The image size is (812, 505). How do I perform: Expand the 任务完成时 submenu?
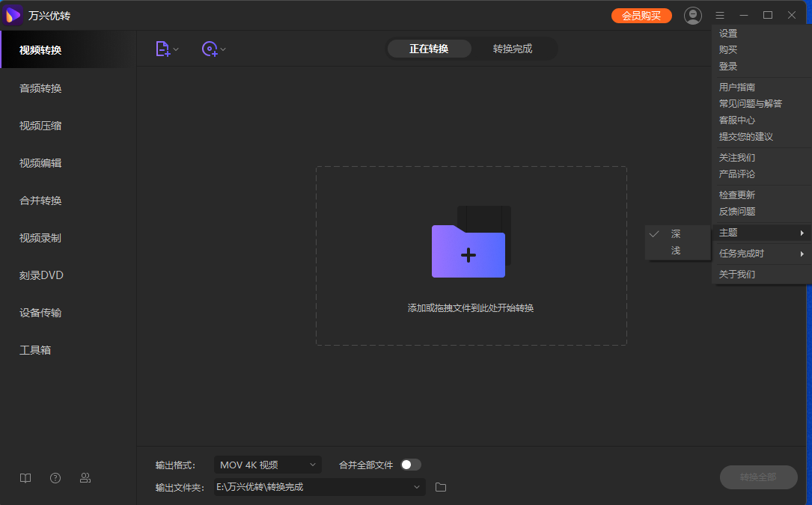(x=761, y=254)
